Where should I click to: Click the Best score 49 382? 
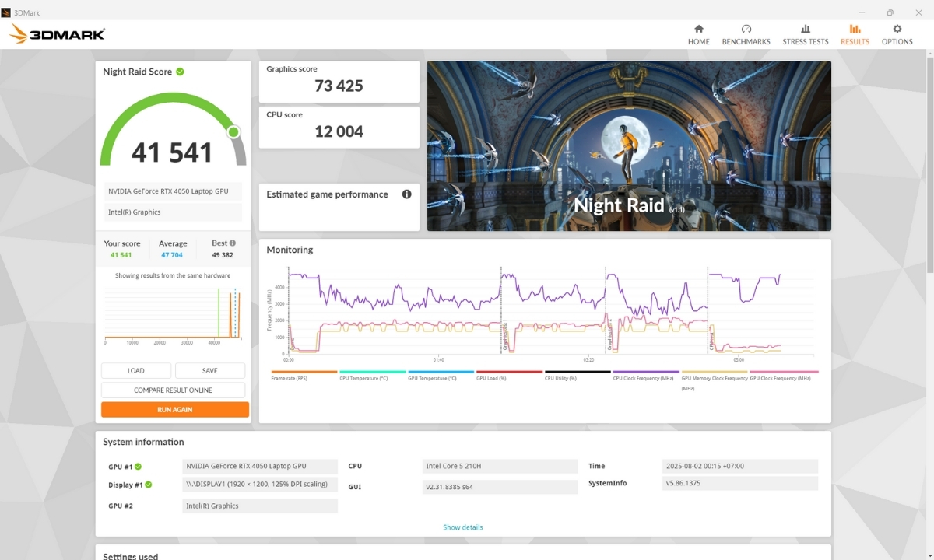[223, 255]
